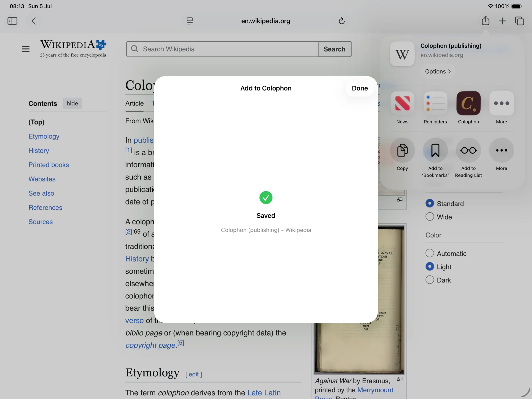Open More actions ellipsis icon

(501, 150)
